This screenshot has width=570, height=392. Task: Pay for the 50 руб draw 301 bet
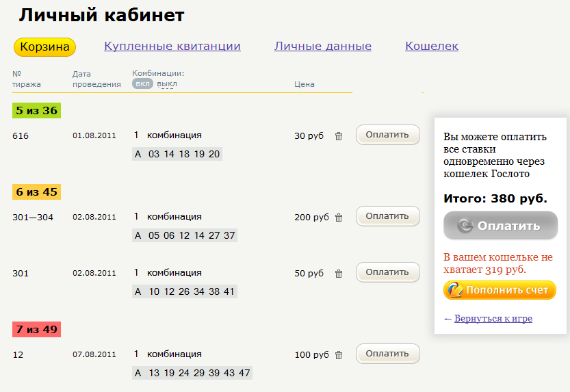tap(387, 272)
